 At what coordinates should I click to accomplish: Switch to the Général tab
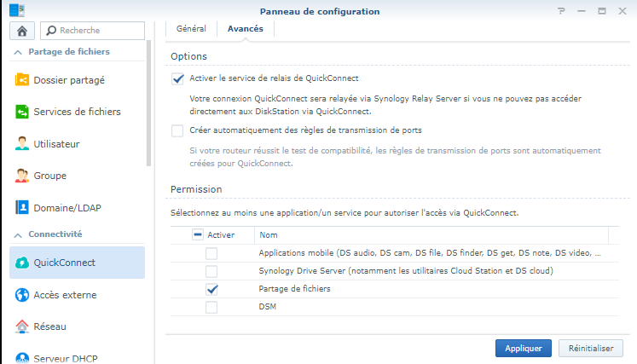pyautogui.click(x=191, y=28)
